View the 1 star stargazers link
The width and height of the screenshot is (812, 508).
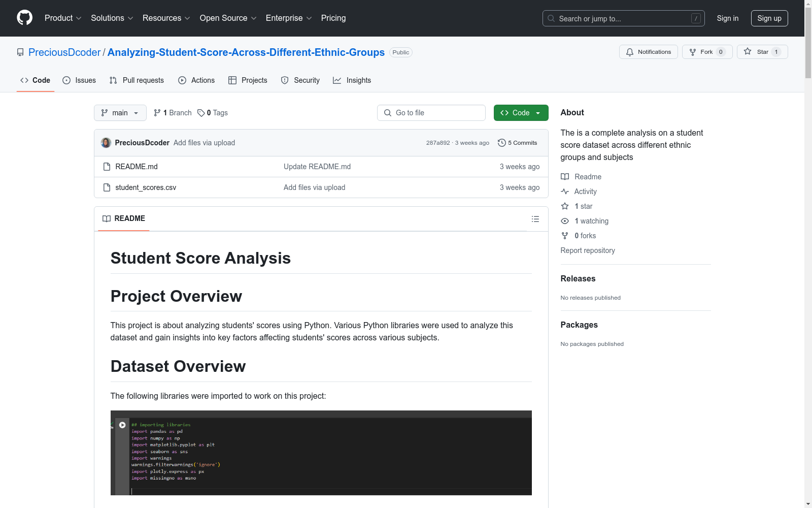point(577,206)
